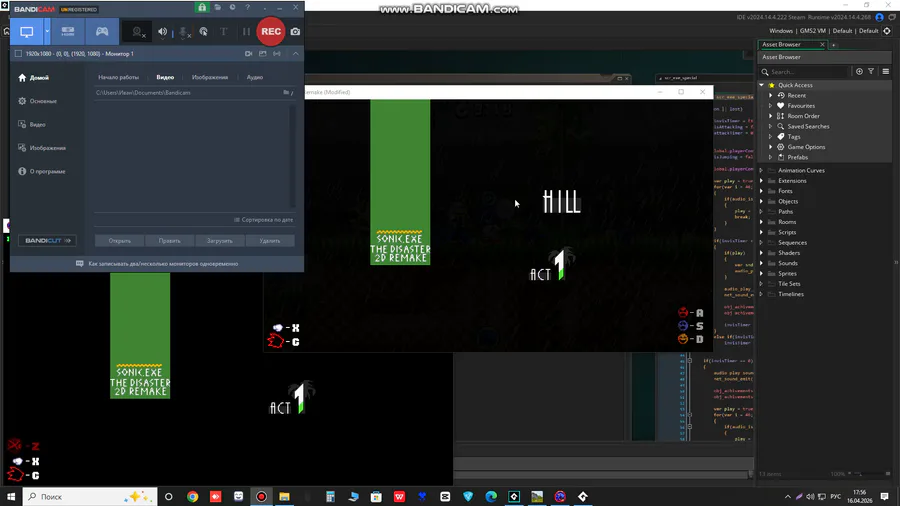Open File Explorer from the taskbar
900x506 pixels.
point(284,497)
